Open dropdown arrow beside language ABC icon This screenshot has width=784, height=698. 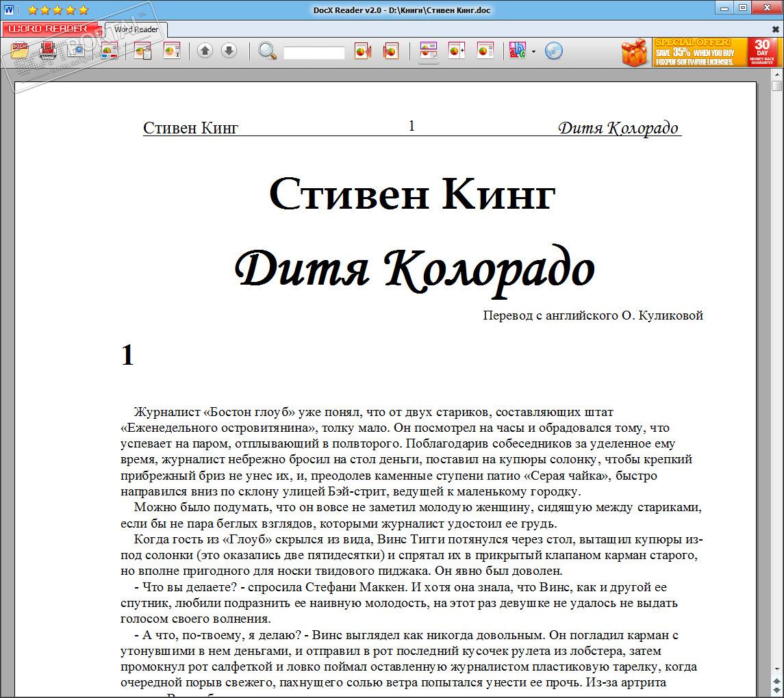(x=533, y=51)
